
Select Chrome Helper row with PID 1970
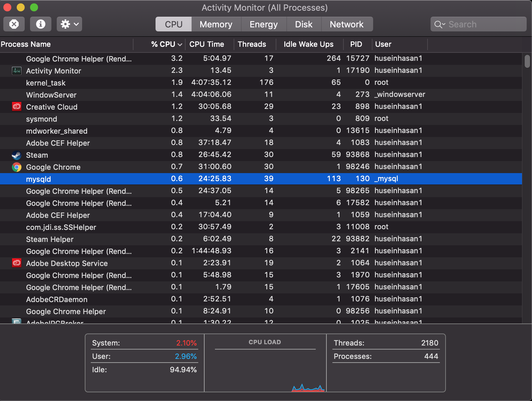click(261, 275)
